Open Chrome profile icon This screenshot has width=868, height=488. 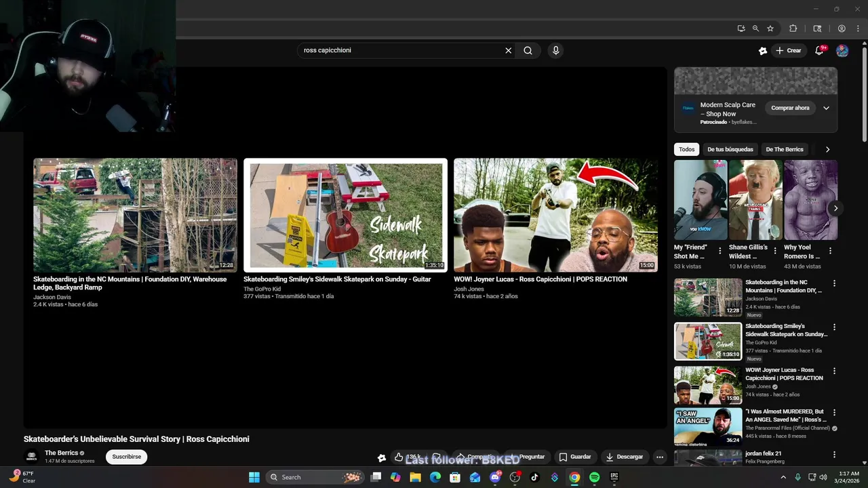click(842, 28)
